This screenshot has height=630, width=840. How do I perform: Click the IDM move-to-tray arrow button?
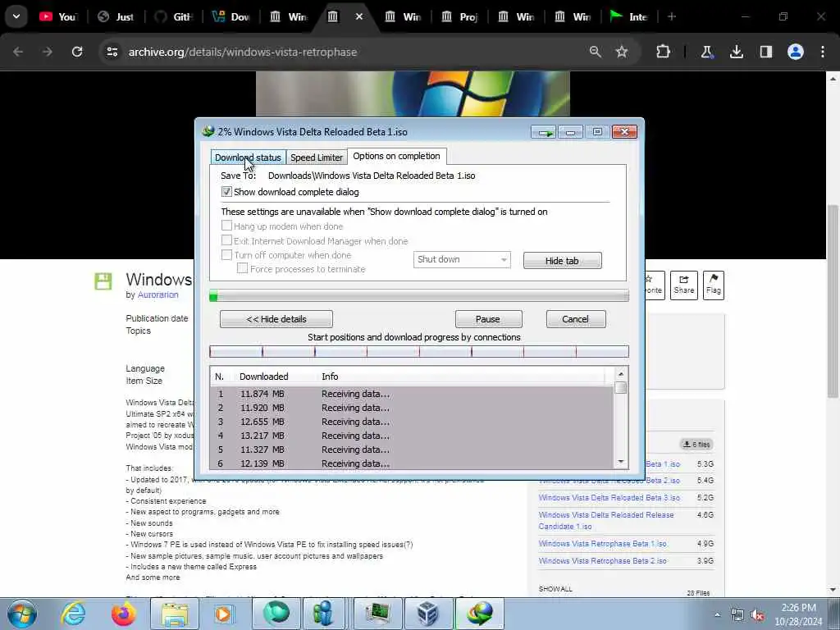[x=544, y=132]
